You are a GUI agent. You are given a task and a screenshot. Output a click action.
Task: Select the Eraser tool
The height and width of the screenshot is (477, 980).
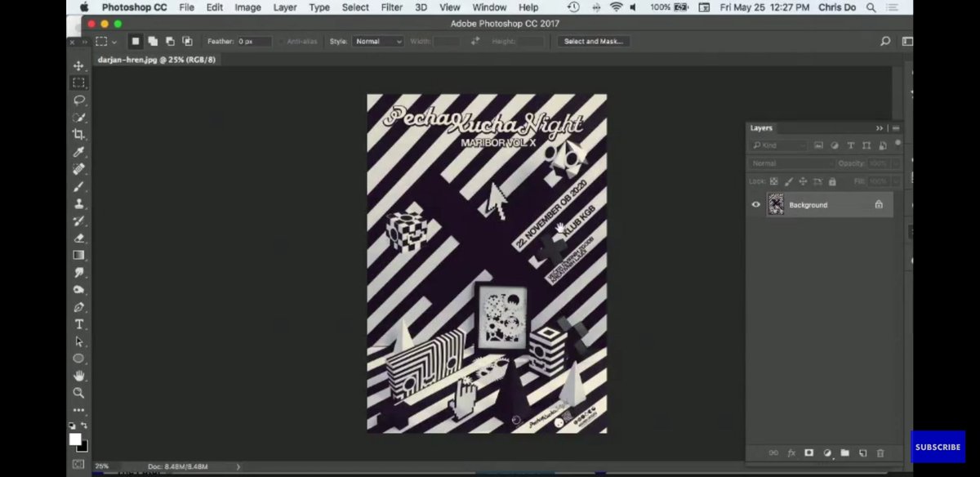click(78, 238)
